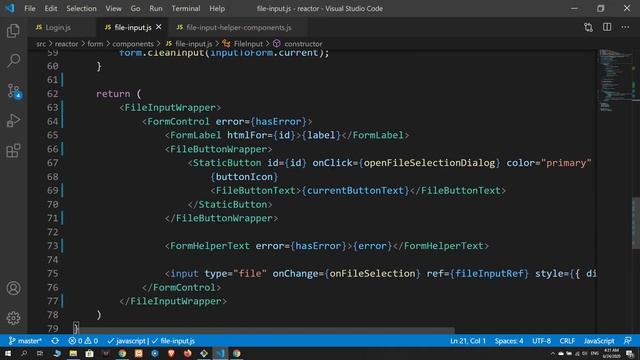This screenshot has width=640, height=360.
Task: Open Run and Debug view
Action: click(13, 121)
